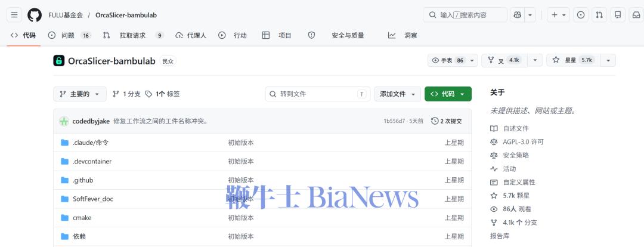This screenshot has height=247, width=644.
Task: Click the 自述文件 book icon
Action: 494,129
